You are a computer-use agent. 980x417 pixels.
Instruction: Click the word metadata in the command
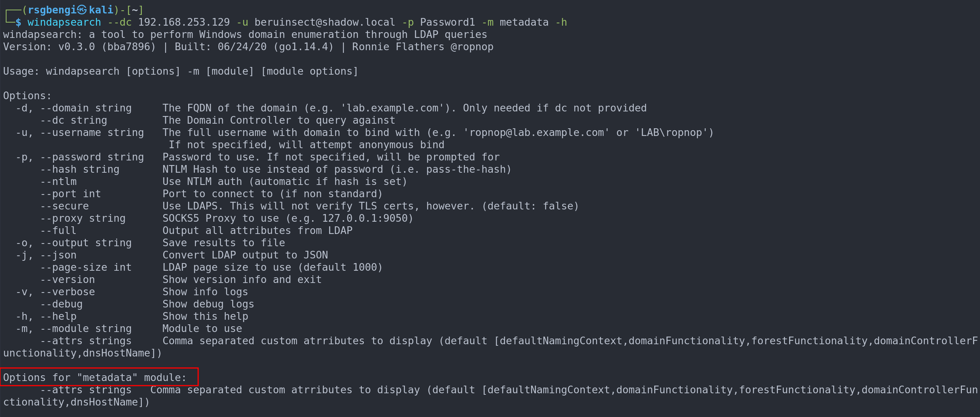524,22
